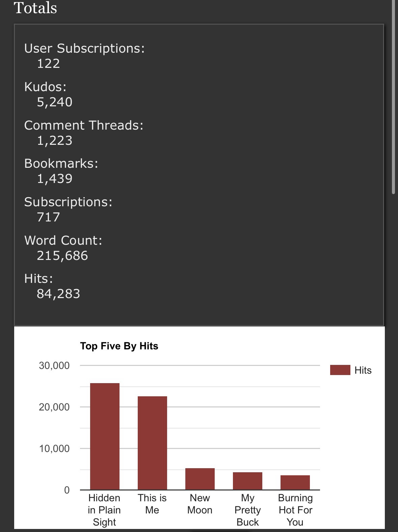Click the Burning Hot For You axis label
The height and width of the screenshot is (532, 398).
tap(295, 510)
